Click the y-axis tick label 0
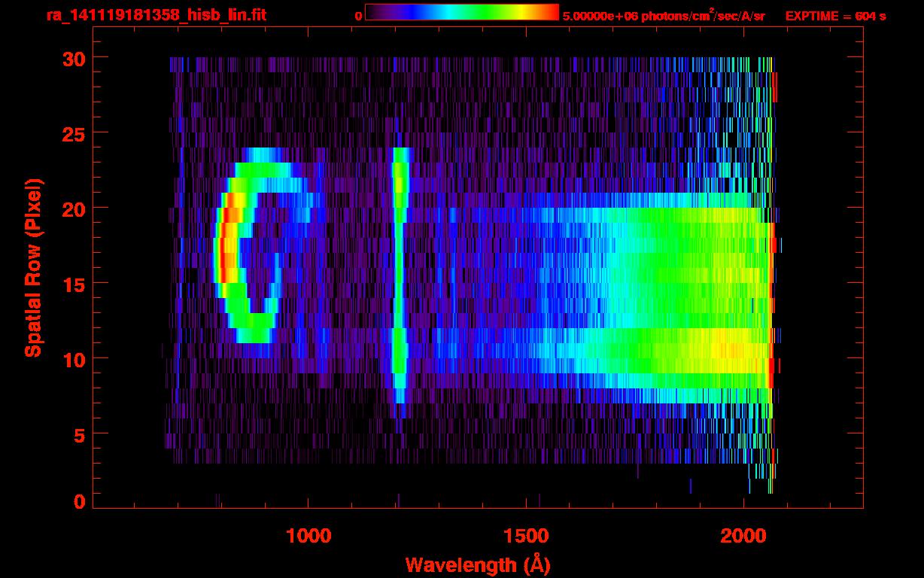This screenshot has height=578, width=924. coord(79,501)
